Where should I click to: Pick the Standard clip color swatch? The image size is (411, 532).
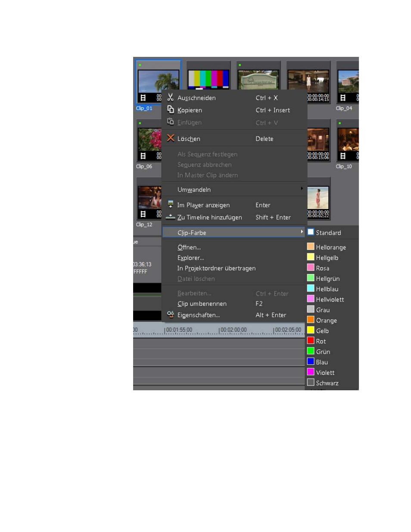coord(311,232)
